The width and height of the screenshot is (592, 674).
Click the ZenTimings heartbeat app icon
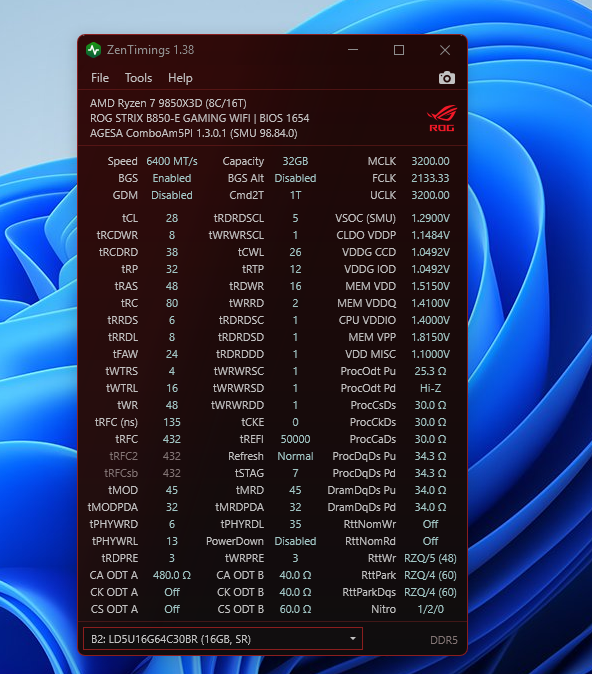point(93,50)
